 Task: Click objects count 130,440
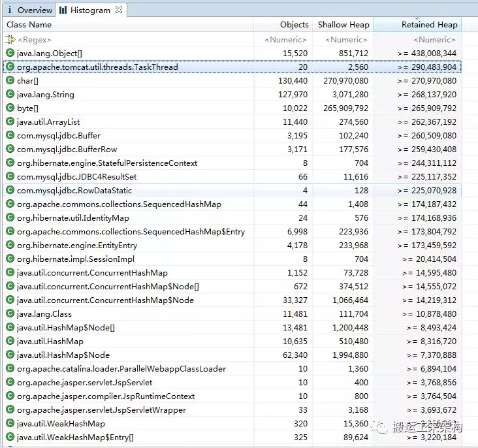(293, 81)
